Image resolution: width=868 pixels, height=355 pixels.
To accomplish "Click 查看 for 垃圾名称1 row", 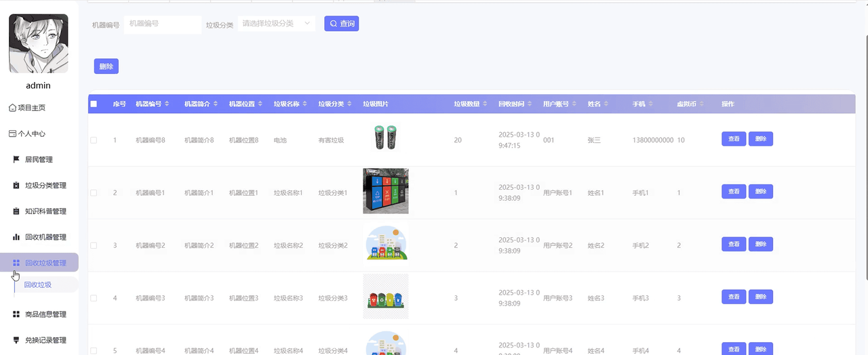I will coord(734,192).
